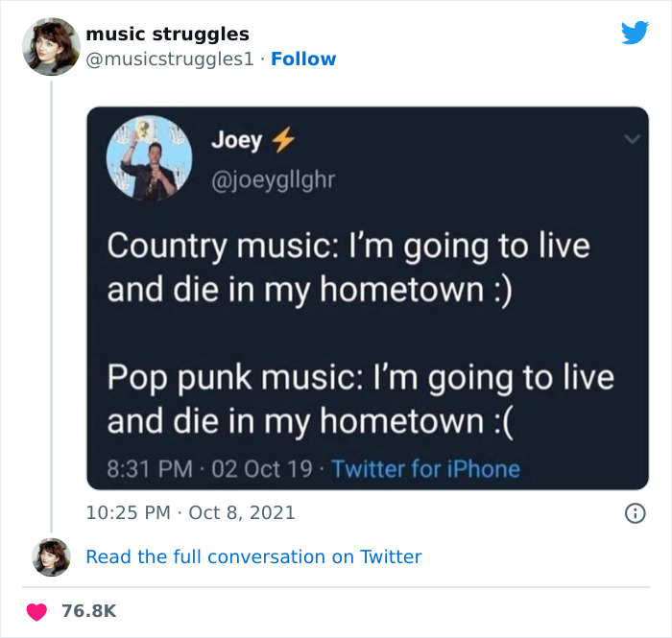This screenshot has height=638, width=672.
Task: Open the music struggles display name
Action: [x=167, y=35]
